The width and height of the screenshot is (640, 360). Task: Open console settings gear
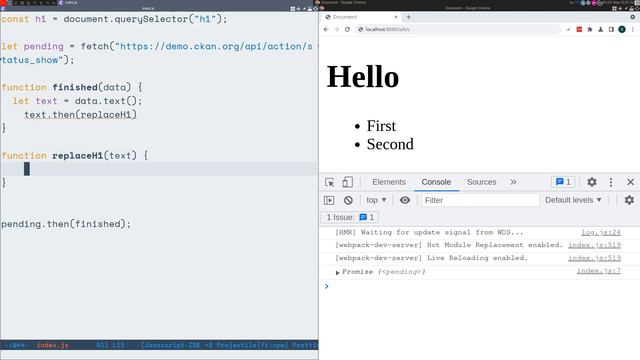point(629,200)
